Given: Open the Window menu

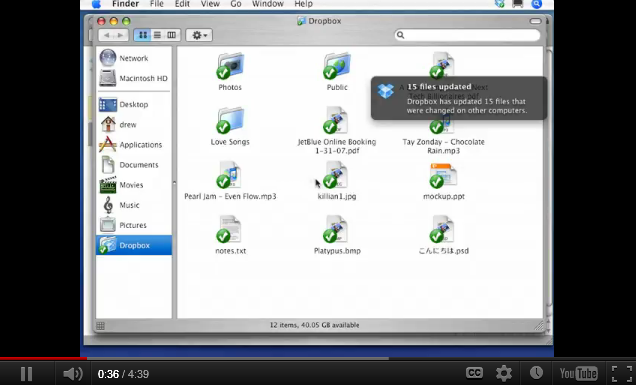Looking at the screenshot, I should (x=268, y=4).
